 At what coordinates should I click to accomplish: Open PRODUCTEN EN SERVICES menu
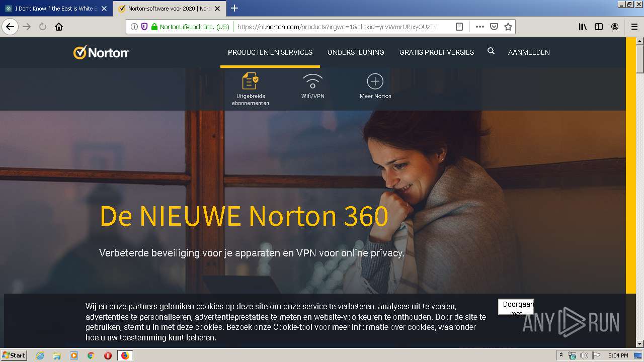[270, 52]
